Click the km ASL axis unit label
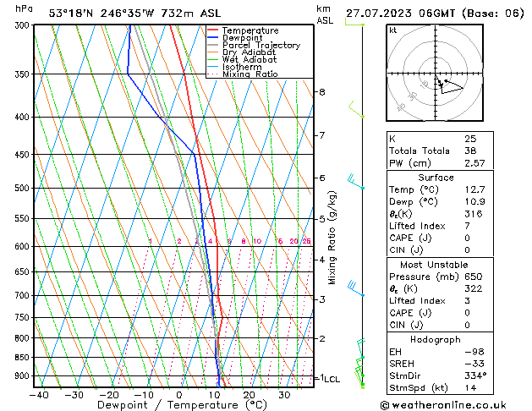532x411 pixels. pos(325,14)
